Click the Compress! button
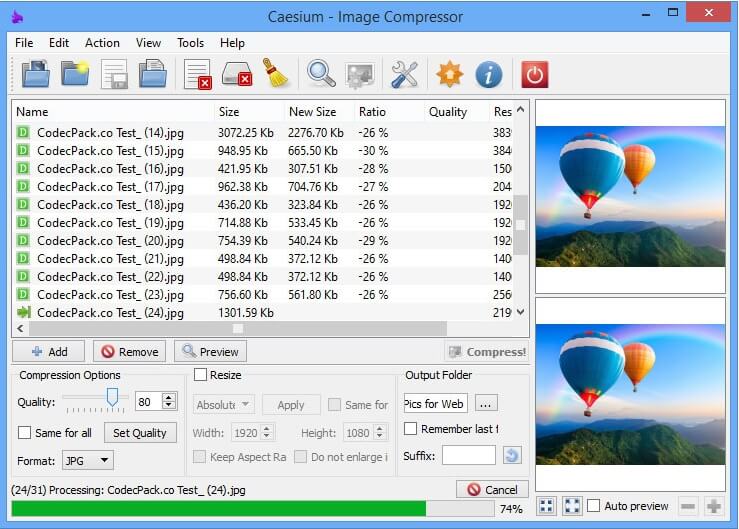This screenshot has height=529, width=739. pos(487,352)
